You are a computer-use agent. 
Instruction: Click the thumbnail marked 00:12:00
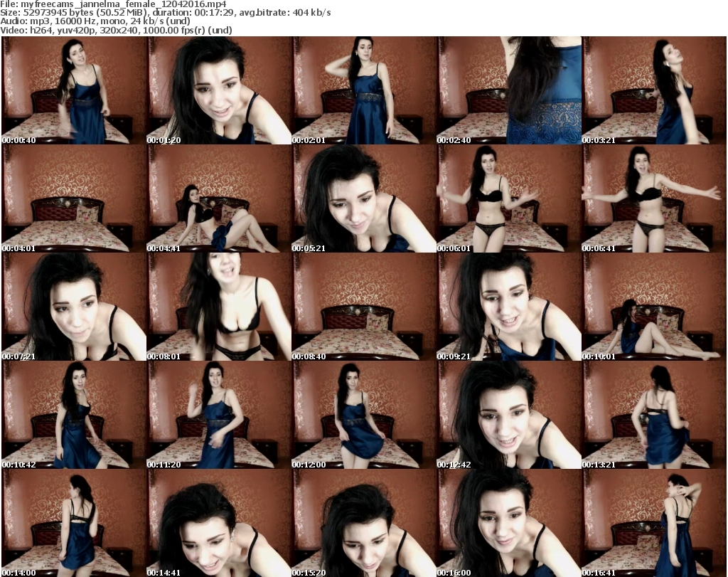click(x=364, y=415)
